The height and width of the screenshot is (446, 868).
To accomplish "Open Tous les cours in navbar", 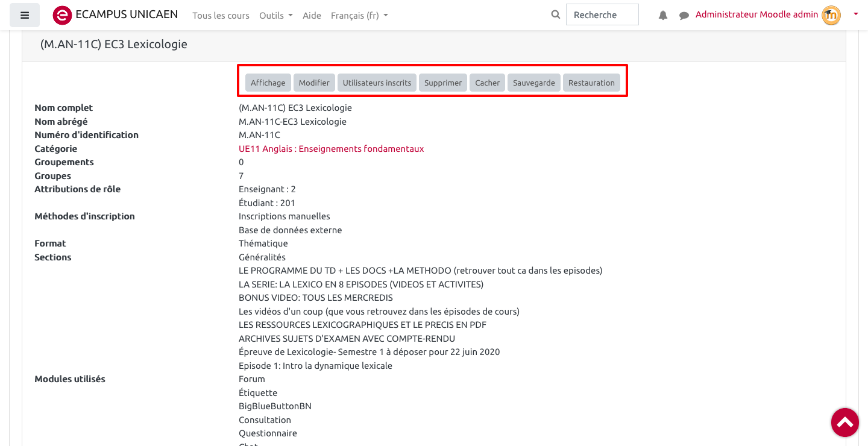I will click(221, 16).
